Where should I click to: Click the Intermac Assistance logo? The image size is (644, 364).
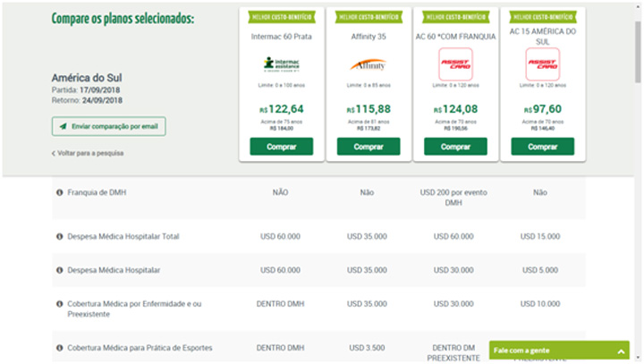282,64
